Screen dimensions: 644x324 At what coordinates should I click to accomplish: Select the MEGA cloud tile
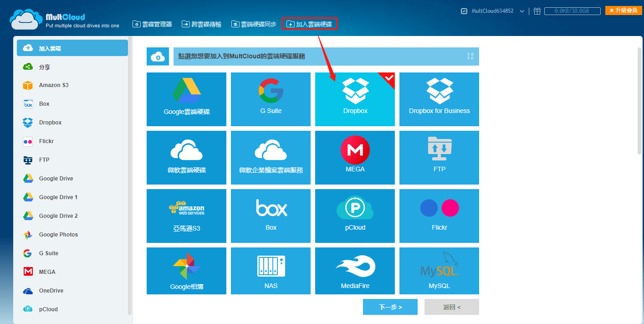tap(355, 158)
